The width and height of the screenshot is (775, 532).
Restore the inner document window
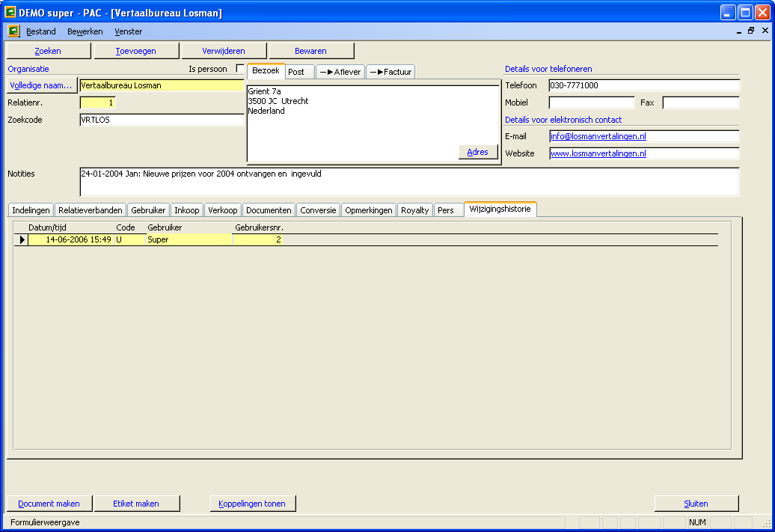point(751,31)
